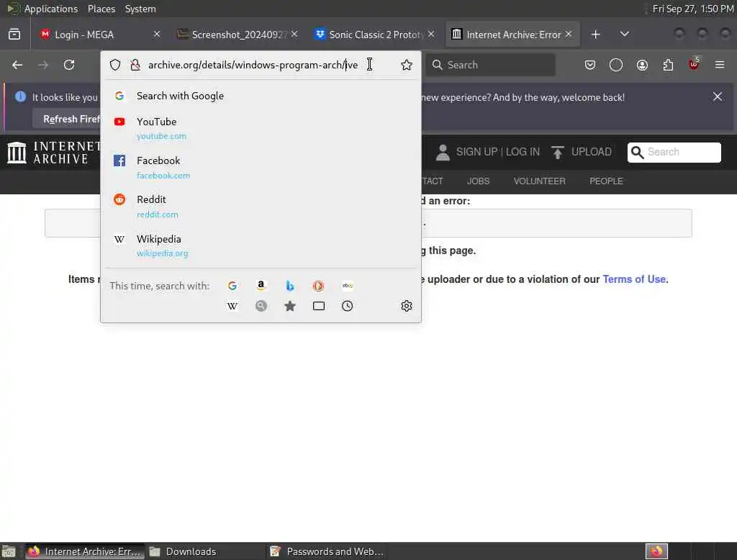
Task: Click the Firefox icon in system tray
Action: 656,551
